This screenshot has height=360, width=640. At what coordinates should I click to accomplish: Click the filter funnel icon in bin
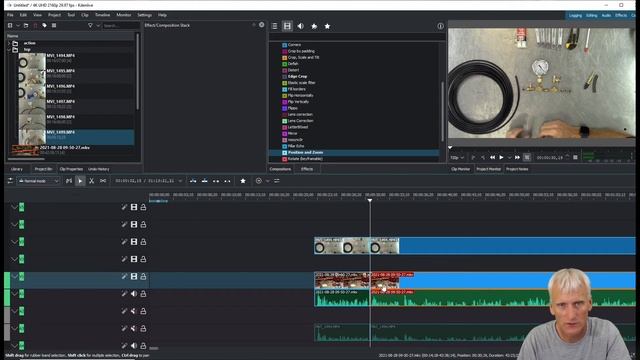[x=90, y=25]
